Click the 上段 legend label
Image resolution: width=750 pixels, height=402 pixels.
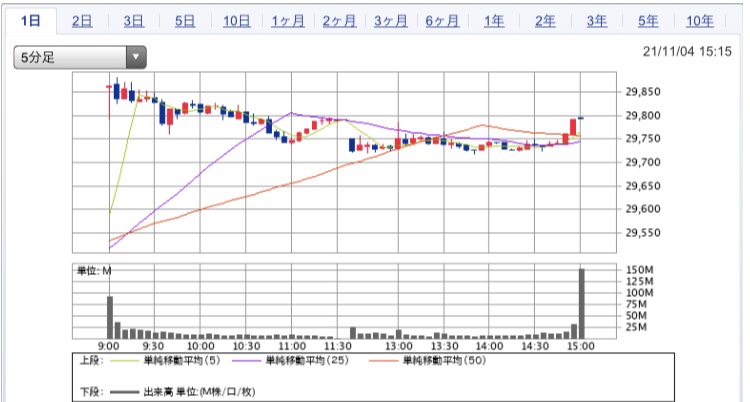pyautogui.click(x=91, y=360)
